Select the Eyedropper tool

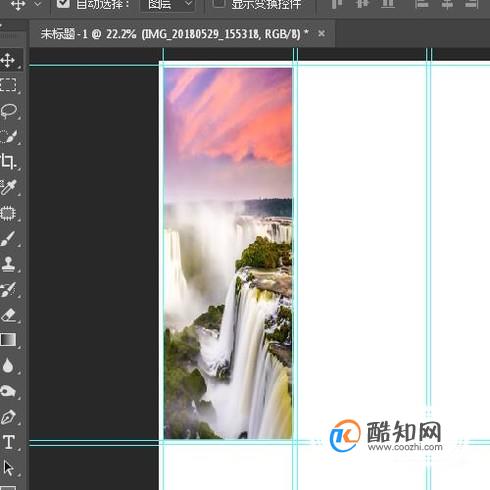point(8,187)
